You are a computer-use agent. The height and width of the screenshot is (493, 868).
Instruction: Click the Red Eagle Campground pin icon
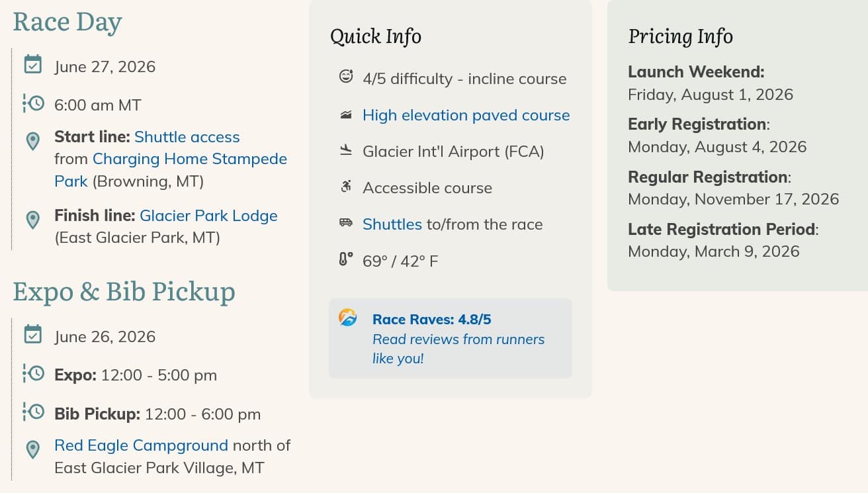32,449
